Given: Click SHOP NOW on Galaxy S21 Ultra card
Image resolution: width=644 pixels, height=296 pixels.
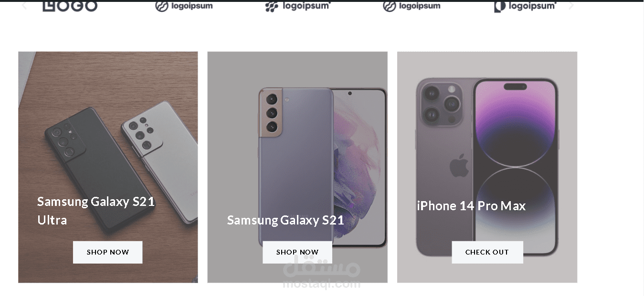Looking at the screenshot, I should [108, 252].
